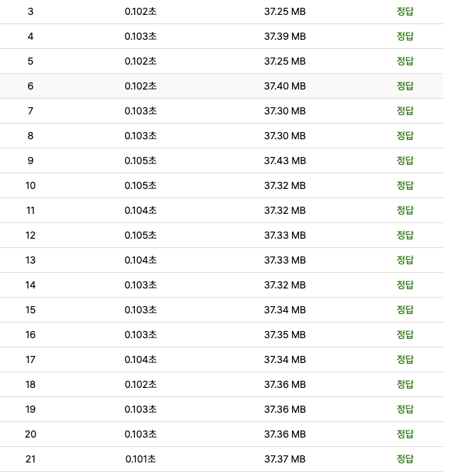Click the 37.35 MB memory in row 16

point(285,335)
